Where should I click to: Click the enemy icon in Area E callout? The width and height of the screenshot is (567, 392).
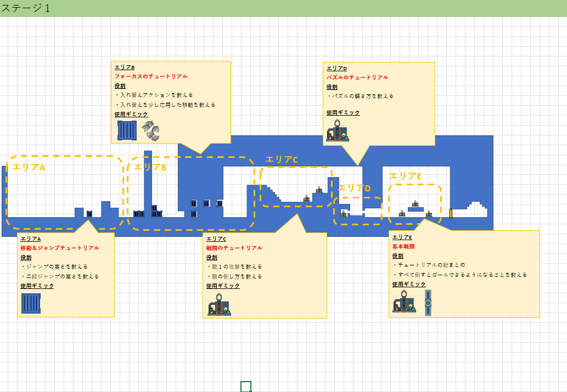pyautogui.click(x=404, y=302)
